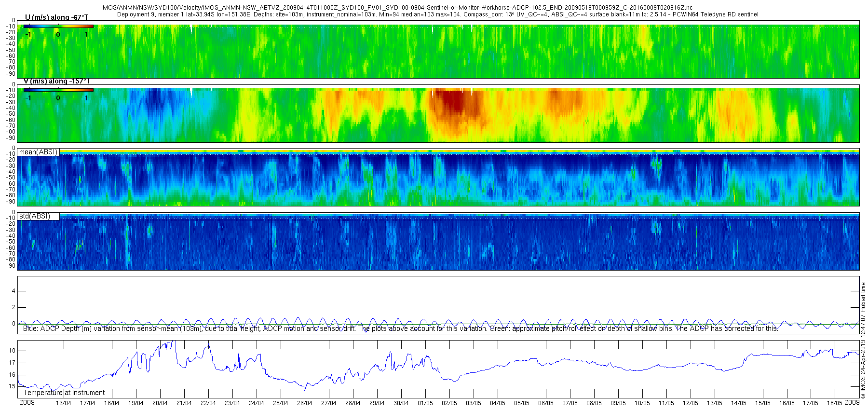Viewport: 868px width, 410px height.
Task: Click the 'mean(ABSI)' panel label
Action: (x=38, y=152)
